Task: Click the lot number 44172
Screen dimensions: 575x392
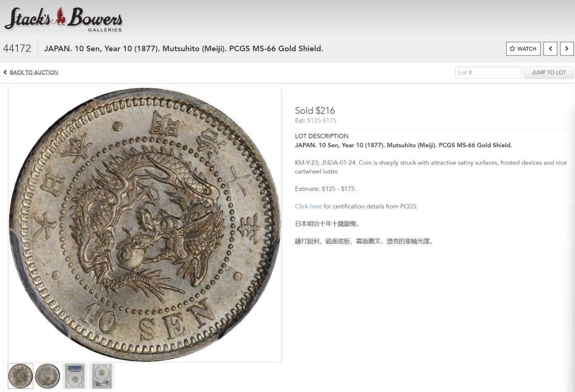Action: (17, 48)
